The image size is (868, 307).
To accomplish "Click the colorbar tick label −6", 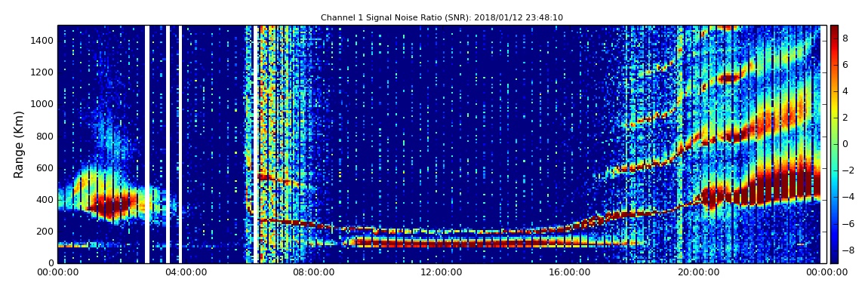I will 849,223.
